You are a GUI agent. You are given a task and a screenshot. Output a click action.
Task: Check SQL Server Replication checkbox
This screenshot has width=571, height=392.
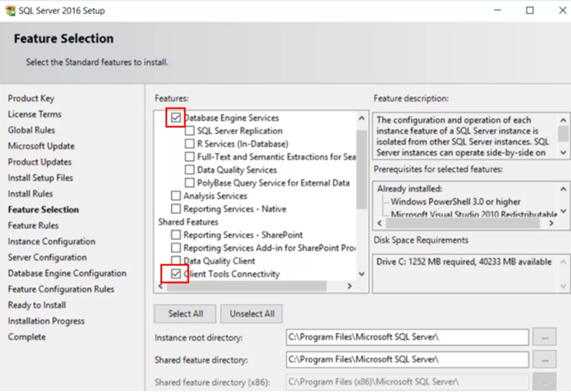tap(189, 131)
